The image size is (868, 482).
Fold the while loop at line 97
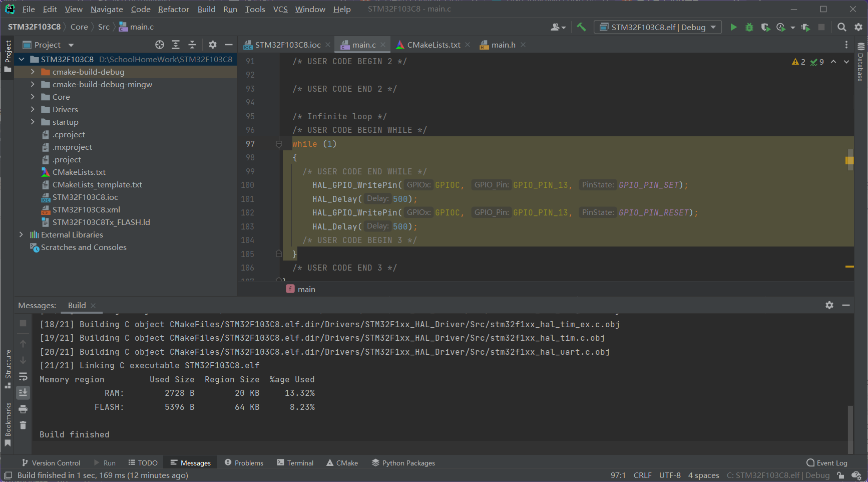pyautogui.click(x=279, y=144)
